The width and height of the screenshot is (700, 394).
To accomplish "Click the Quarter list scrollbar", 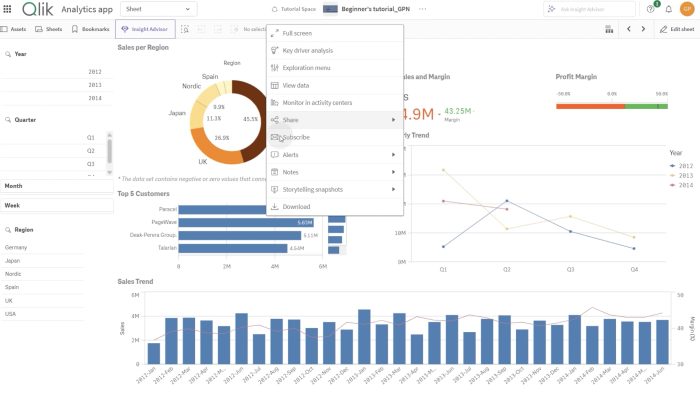I will [x=109, y=151].
